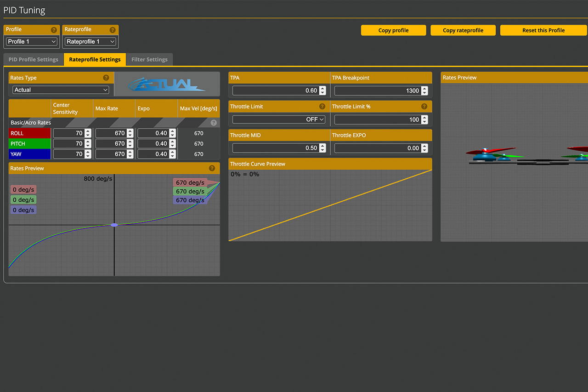
Task: Open the Throttle Limit OFF dropdown
Action: [279, 119]
